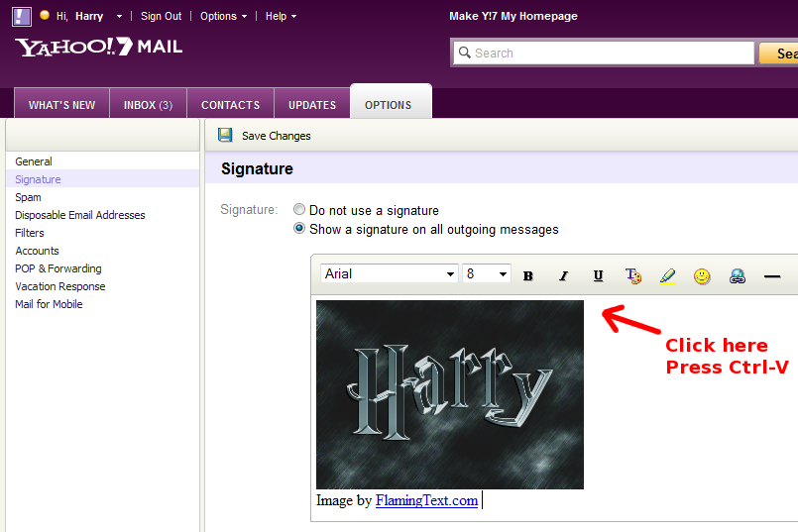The width and height of the screenshot is (798, 532).
Task: Toggle bold formatting in signature editor
Action: coord(528,275)
